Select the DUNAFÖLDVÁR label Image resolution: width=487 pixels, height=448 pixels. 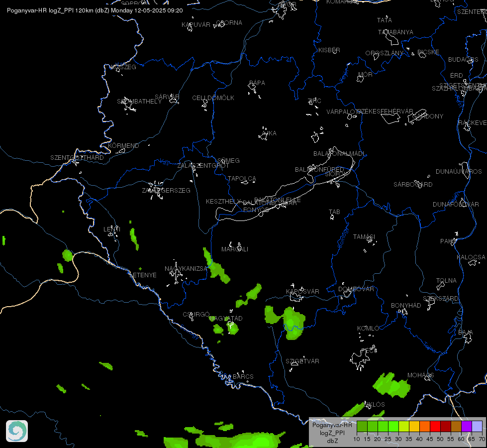(456, 205)
